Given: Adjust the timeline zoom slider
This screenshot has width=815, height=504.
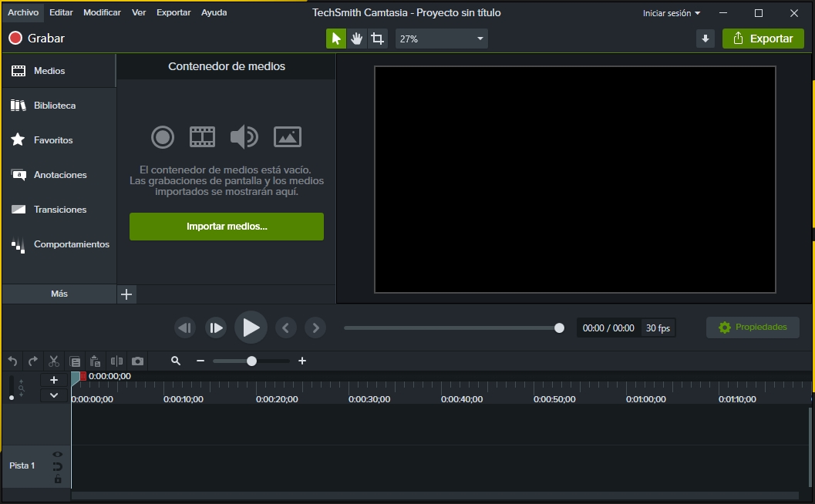Looking at the screenshot, I should coord(251,361).
